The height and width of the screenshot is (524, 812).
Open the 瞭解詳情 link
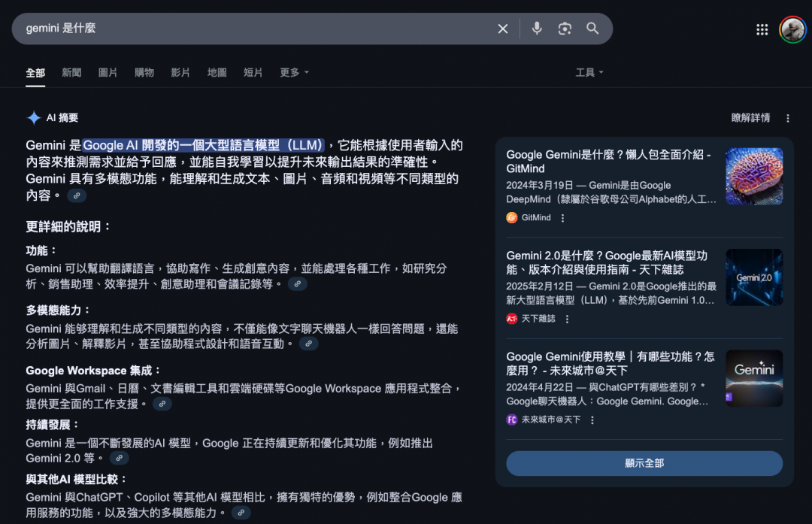750,118
